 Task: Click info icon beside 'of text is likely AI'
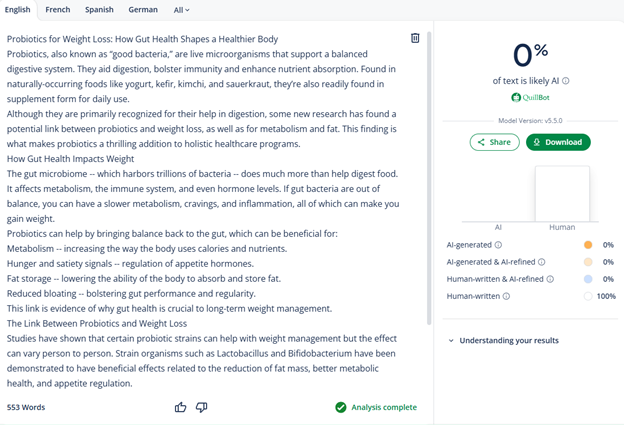[566, 81]
